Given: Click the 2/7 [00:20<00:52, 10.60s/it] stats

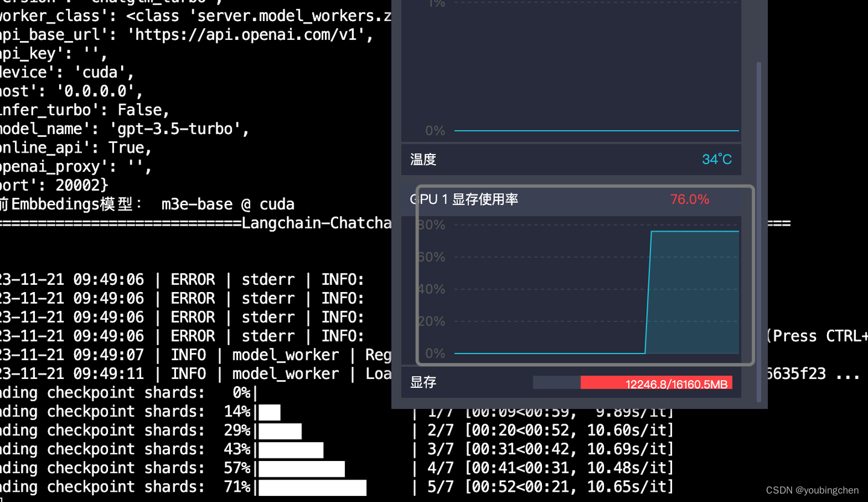Looking at the screenshot, I should pyautogui.click(x=550, y=431).
